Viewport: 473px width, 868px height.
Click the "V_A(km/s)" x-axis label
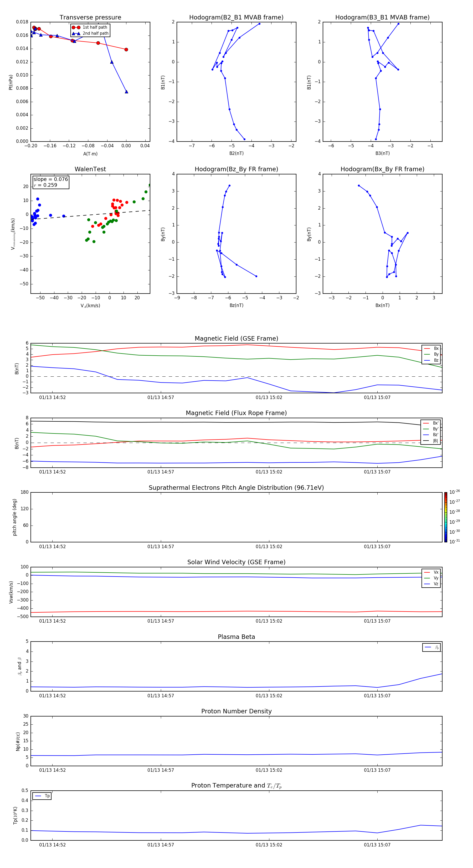90,306
